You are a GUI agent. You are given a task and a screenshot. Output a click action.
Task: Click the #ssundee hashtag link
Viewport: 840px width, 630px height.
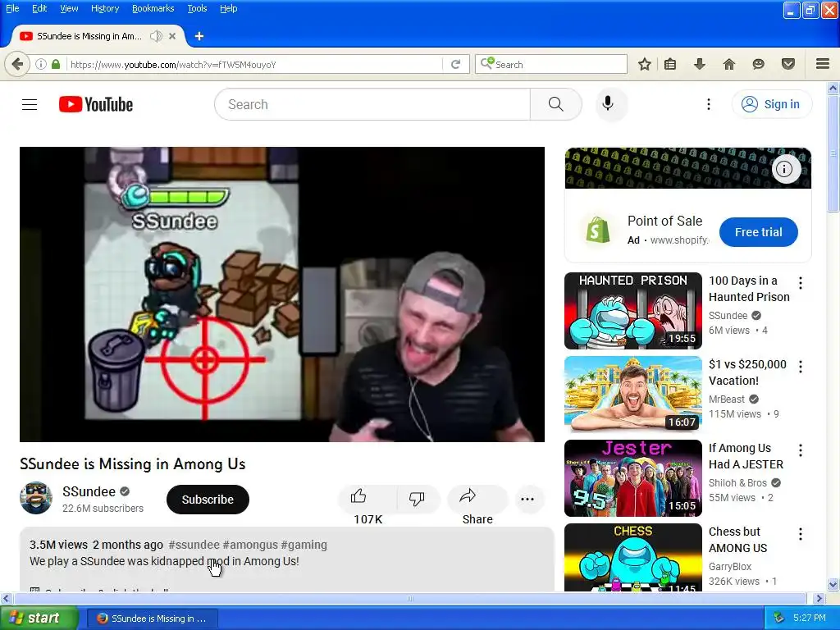point(194,545)
